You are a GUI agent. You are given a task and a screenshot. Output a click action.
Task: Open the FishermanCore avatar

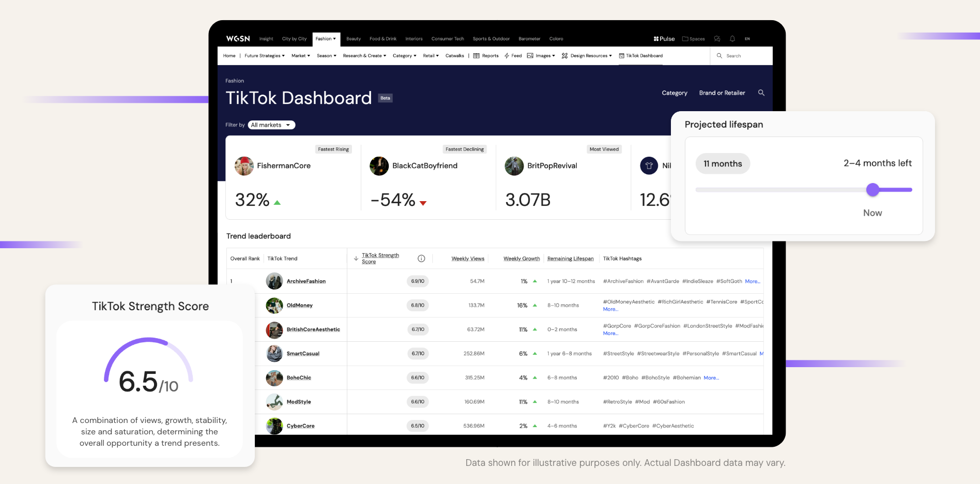point(244,166)
